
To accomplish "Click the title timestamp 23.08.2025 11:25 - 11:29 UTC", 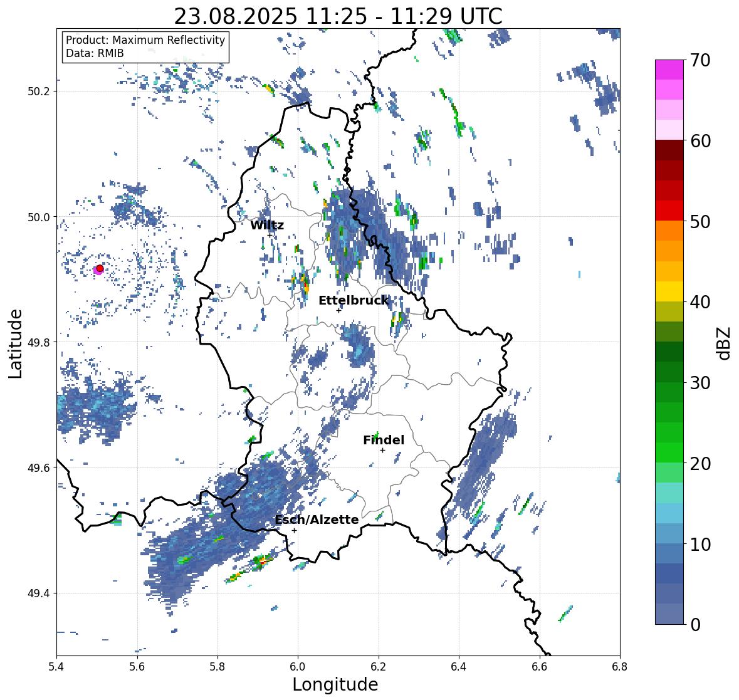I will click(338, 16).
